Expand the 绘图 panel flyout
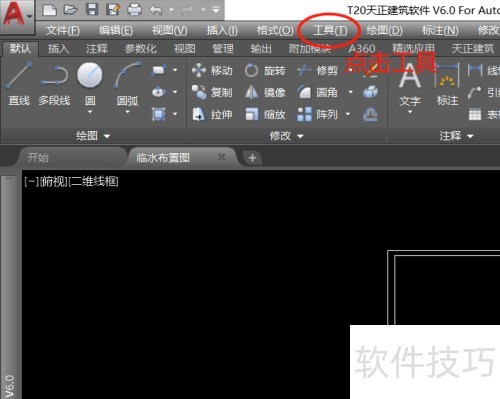The width and height of the screenshot is (500, 399). click(93, 136)
